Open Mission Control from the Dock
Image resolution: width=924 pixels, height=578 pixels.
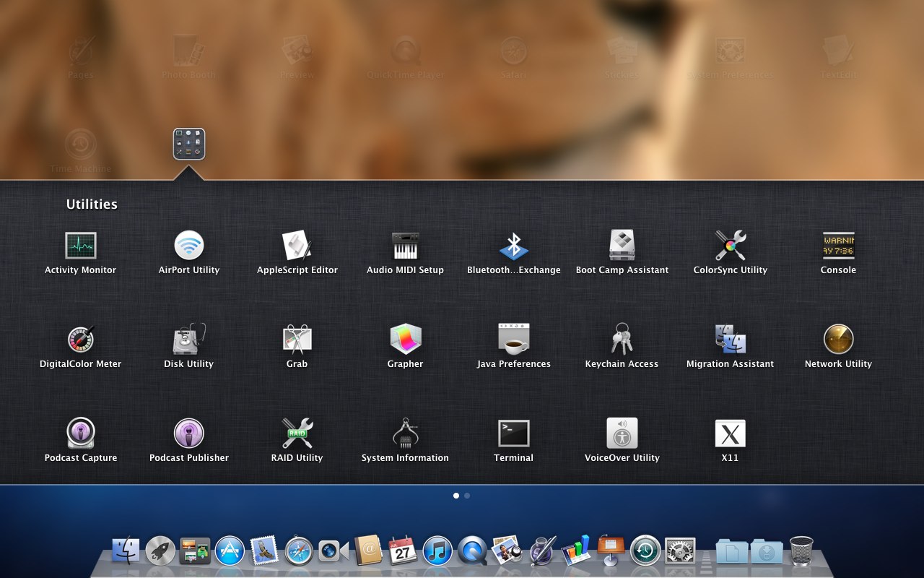click(x=195, y=551)
